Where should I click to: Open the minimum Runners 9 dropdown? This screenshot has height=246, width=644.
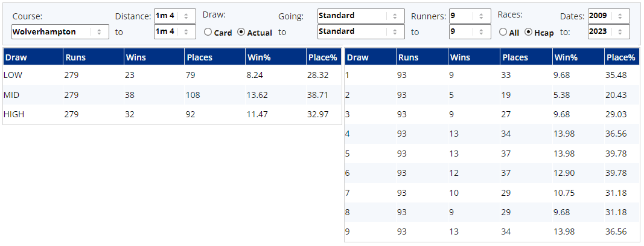pyautogui.click(x=470, y=16)
